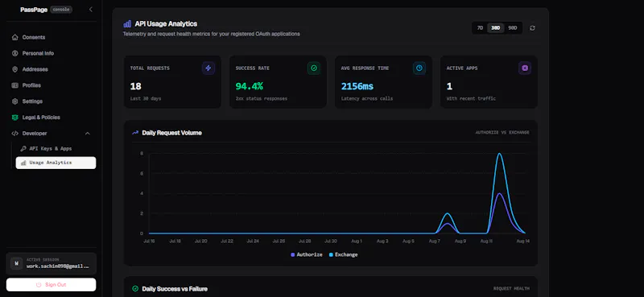This screenshot has width=644, height=297.
Task: Select the 7D time range
Action: (x=480, y=28)
